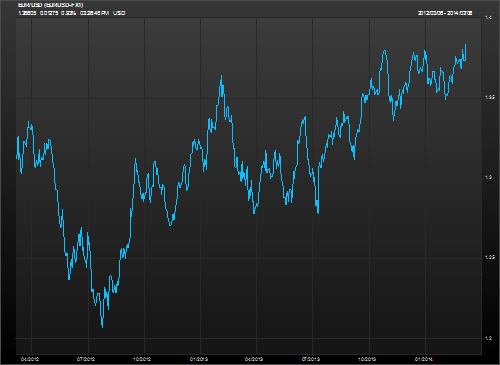
Task: Click the PM timestamp in the header
Action: pyautogui.click(x=94, y=13)
